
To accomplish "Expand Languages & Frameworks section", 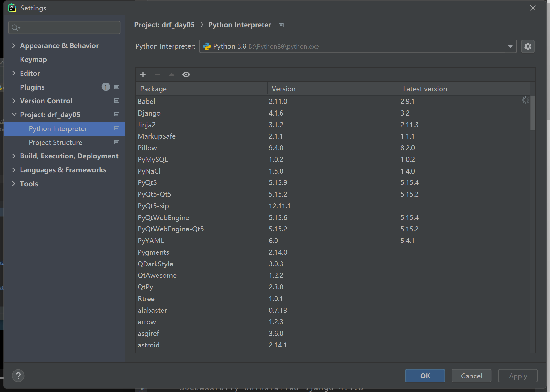I will (14, 170).
